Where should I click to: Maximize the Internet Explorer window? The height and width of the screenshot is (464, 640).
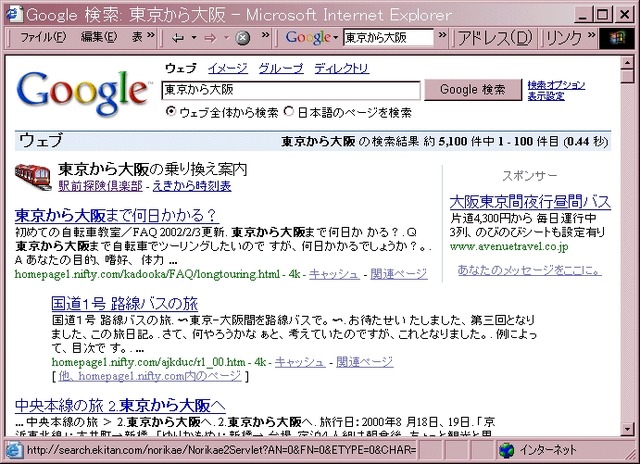tap(602, 15)
